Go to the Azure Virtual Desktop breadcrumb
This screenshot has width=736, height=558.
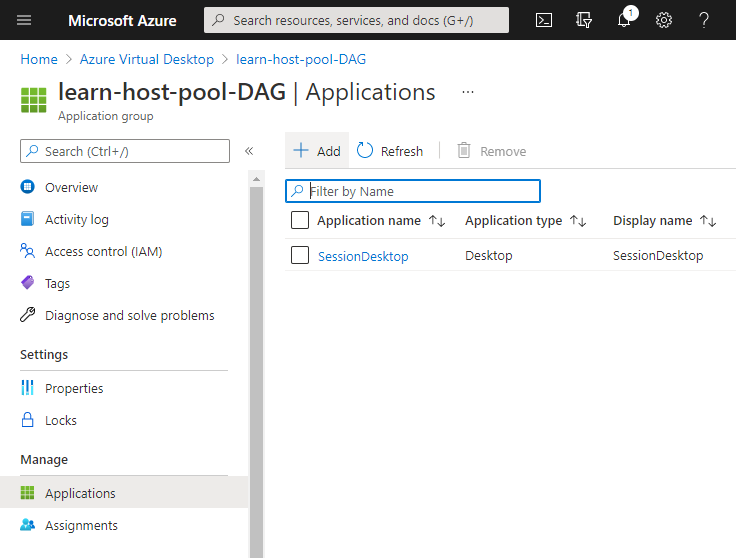(146, 59)
